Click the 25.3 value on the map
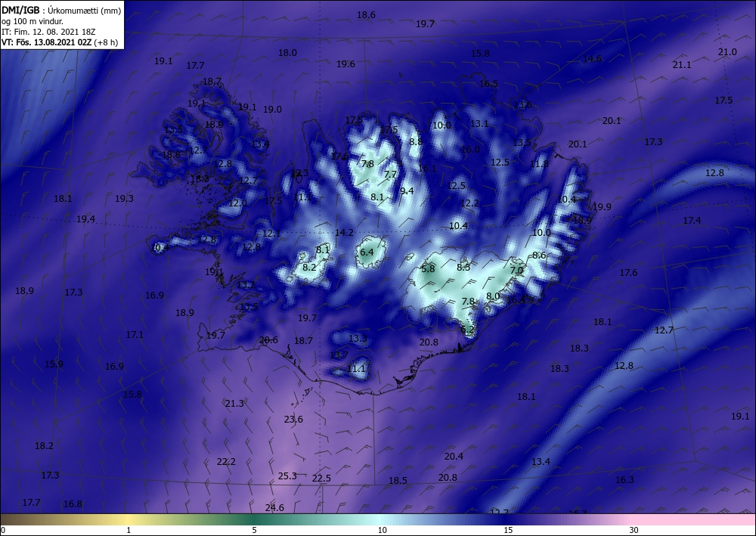756x536 pixels. click(x=287, y=476)
